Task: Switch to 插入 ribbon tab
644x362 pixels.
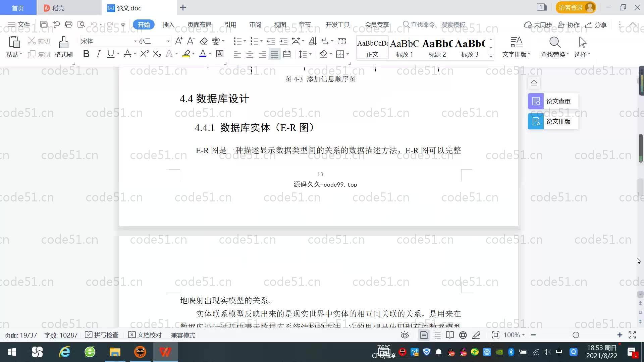Action: pyautogui.click(x=168, y=24)
